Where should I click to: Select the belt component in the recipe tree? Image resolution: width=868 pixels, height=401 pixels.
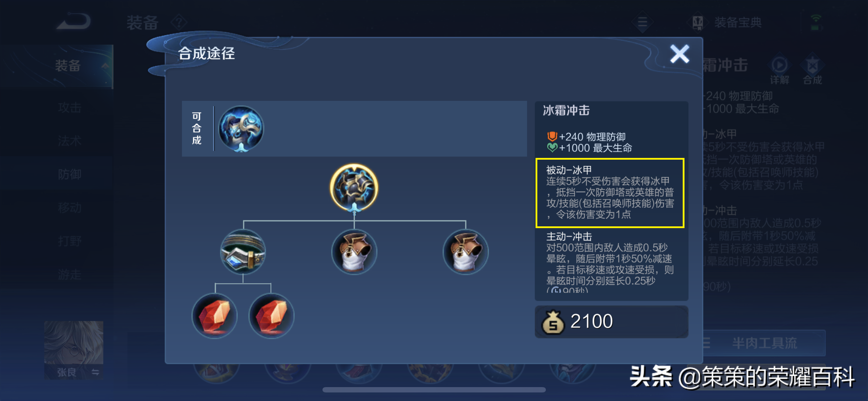click(x=243, y=252)
